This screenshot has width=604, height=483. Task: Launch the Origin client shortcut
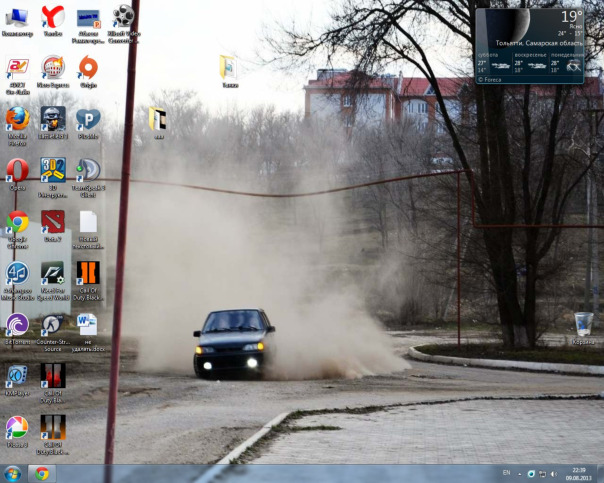tap(88, 72)
